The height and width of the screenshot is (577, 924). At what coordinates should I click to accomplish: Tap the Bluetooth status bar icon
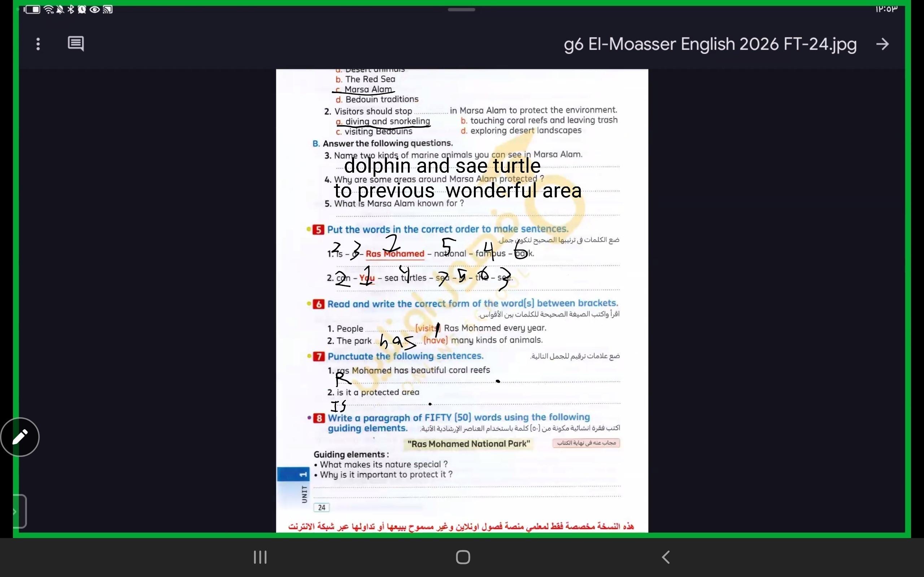tap(71, 9)
